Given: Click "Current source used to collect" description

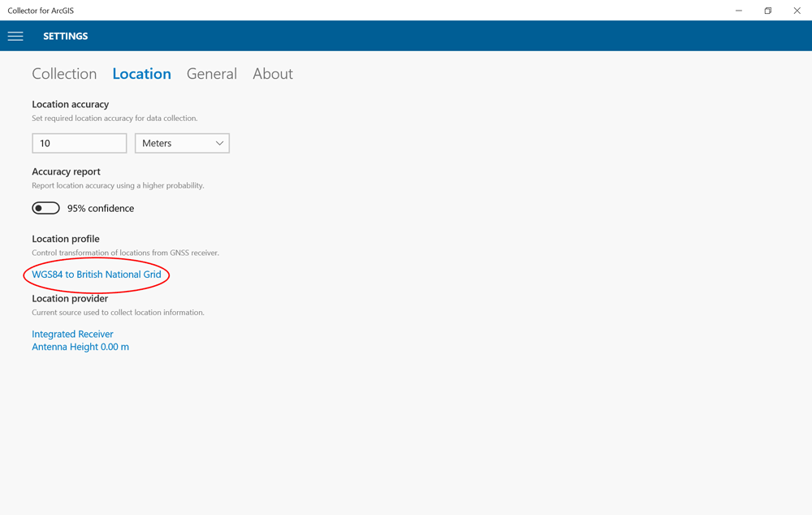Looking at the screenshot, I should [x=118, y=313].
